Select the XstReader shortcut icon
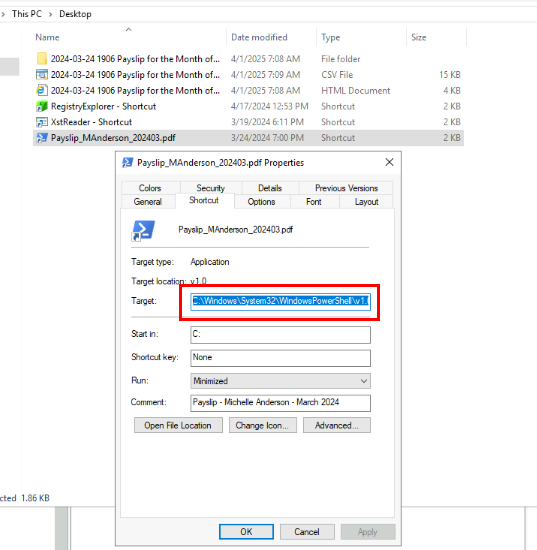537x550 pixels. (x=42, y=122)
